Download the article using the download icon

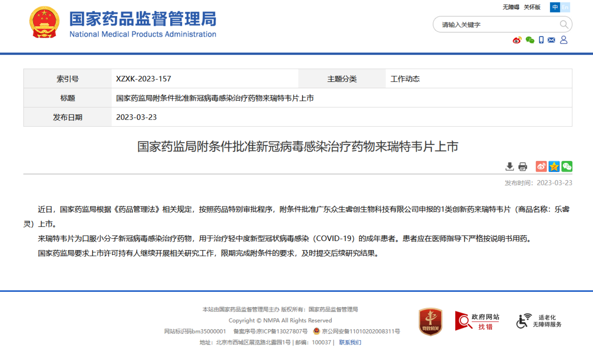510,167
